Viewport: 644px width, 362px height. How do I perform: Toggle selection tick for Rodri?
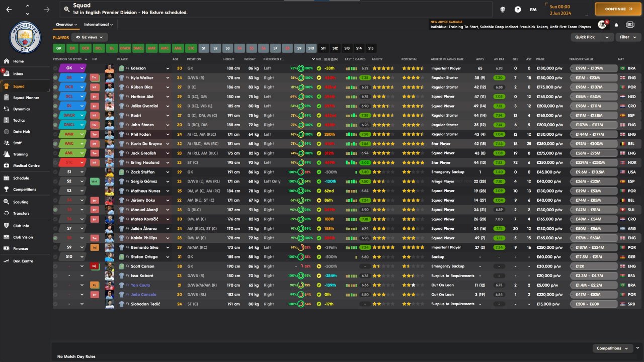[x=55, y=115]
